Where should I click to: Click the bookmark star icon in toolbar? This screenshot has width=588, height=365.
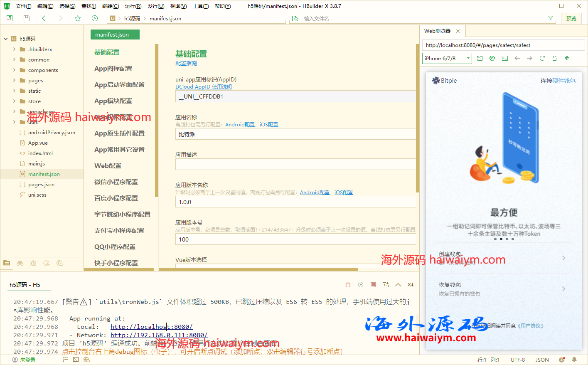[78, 18]
